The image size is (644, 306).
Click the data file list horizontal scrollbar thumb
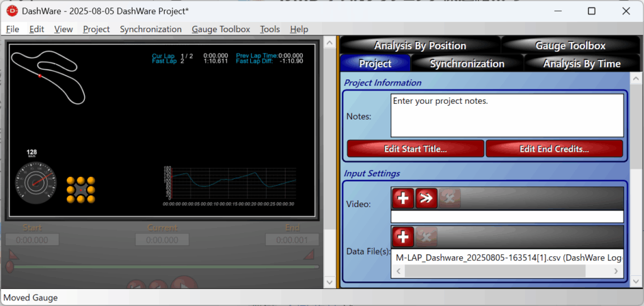point(494,271)
